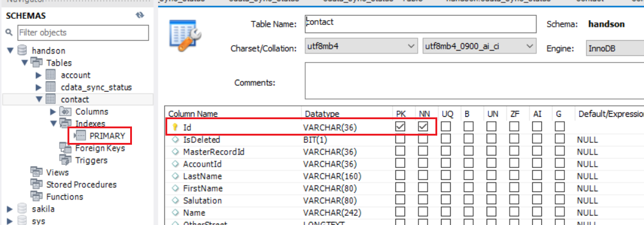644x225 pixels.
Task: Click the Column Name header
Action: [193, 114]
